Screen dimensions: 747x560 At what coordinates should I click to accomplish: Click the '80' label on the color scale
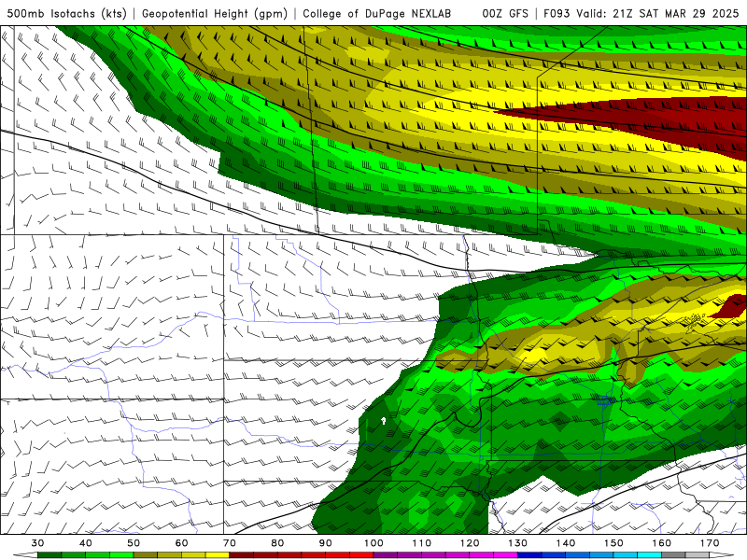point(277,543)
